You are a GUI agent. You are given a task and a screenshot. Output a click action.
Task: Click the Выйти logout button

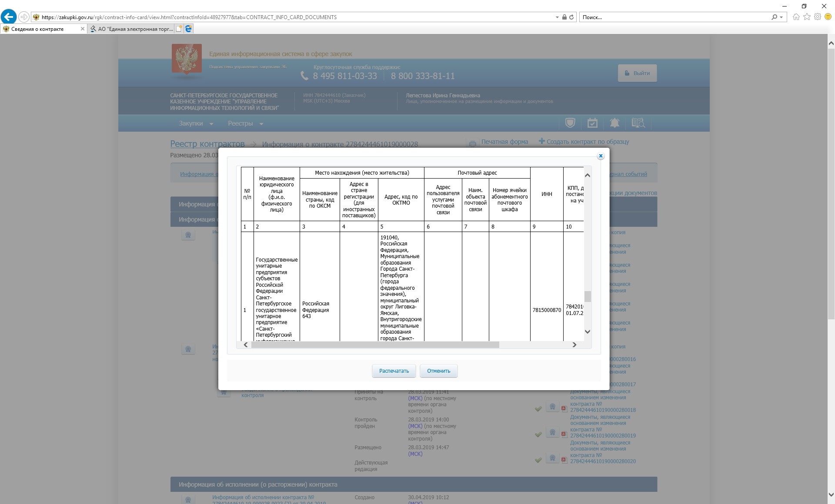click(637, 73)
